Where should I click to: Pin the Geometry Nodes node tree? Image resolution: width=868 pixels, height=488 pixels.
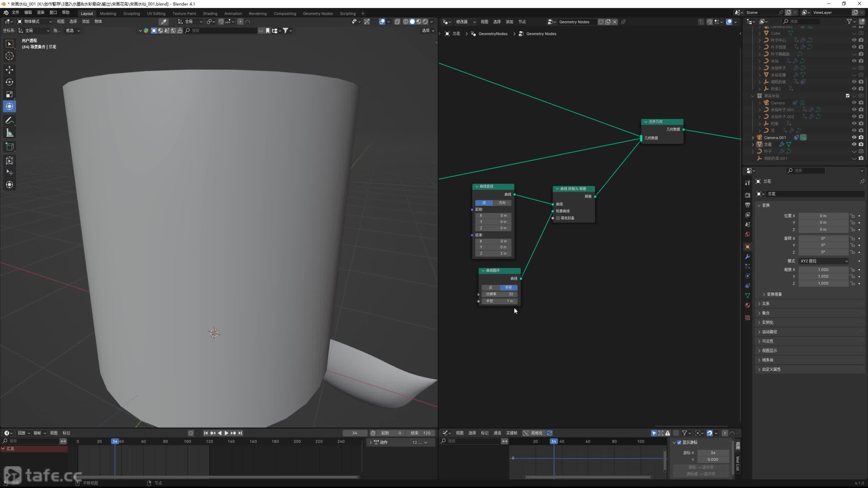[623, 22]
